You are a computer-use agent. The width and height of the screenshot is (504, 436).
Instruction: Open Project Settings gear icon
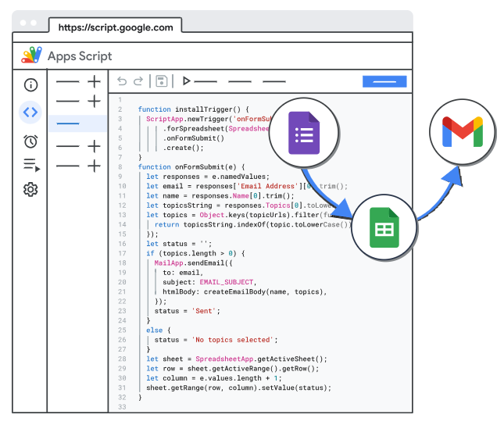coord(30,190)
